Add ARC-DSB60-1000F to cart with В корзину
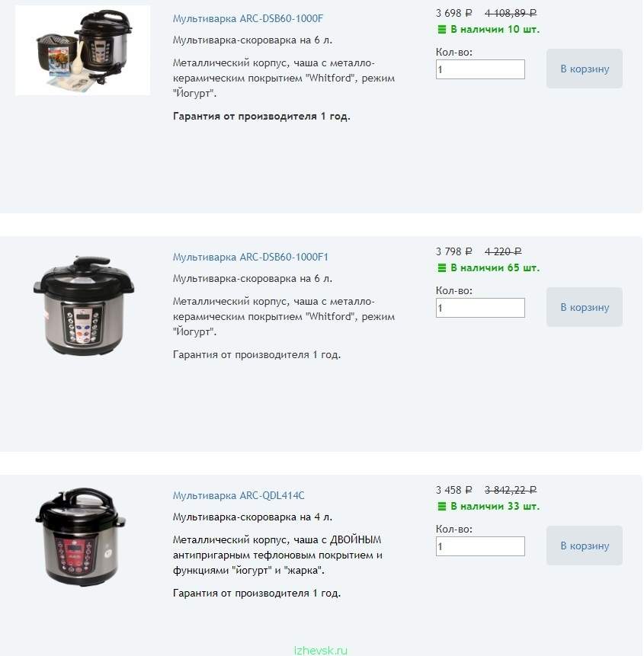Viewport: 644px width, 656px height. [x=585, y=69]
